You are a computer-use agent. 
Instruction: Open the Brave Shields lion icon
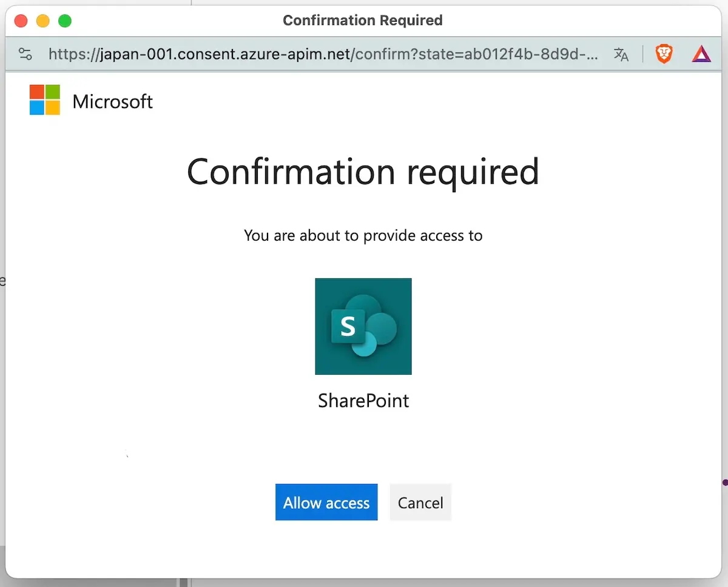[x=664, y=55]
